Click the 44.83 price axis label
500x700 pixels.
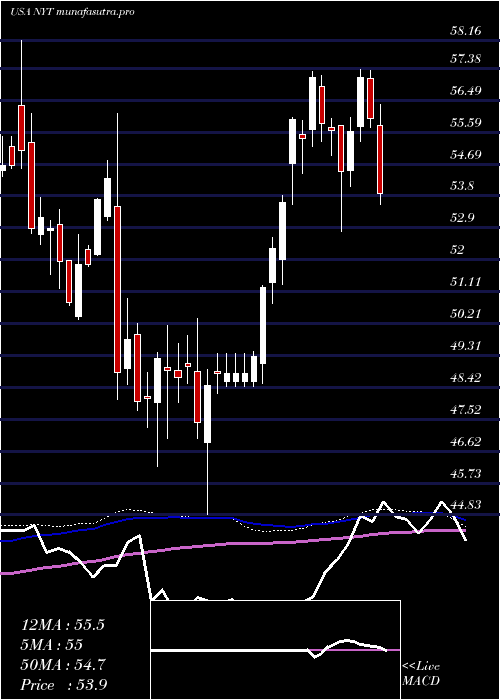pos(465,505)
